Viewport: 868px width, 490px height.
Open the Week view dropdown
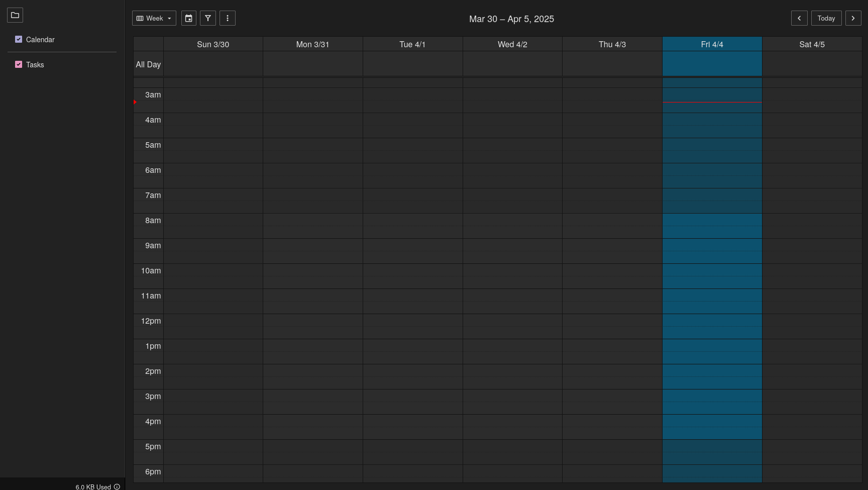[x=154, y=18]
